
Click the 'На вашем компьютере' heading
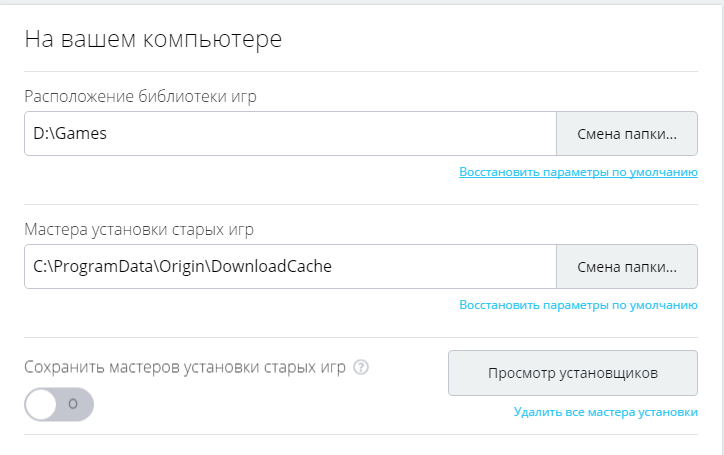pos(153,40)
